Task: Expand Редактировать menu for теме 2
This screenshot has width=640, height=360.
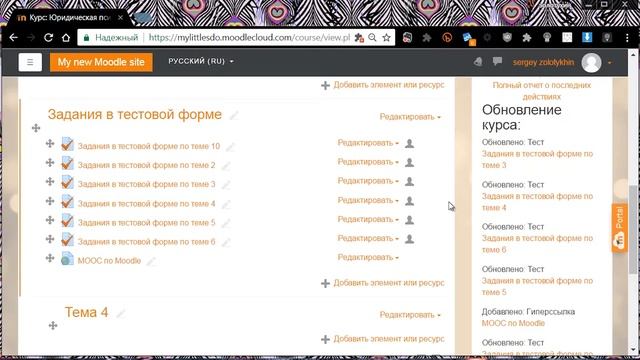Action: [x=368, y=162]
